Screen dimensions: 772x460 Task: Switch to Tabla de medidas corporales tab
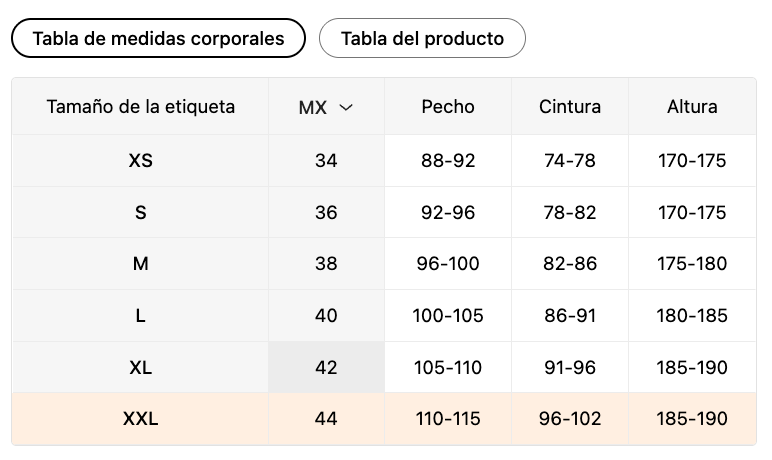click(x=158, y=39)
